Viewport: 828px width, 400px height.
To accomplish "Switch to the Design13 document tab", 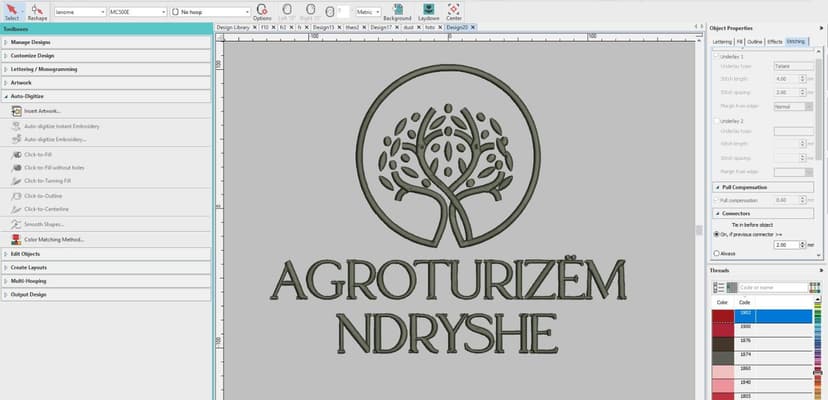I will (x=323, y=27).
